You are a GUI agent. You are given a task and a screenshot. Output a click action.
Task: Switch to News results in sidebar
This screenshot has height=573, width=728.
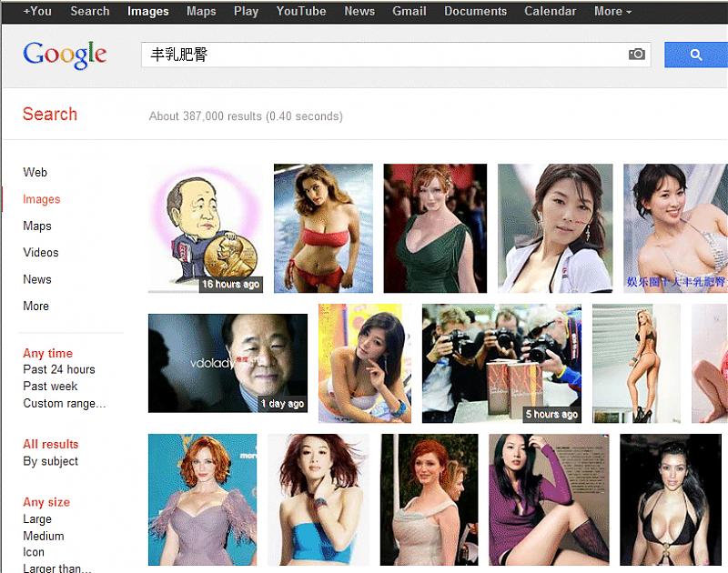pyautogui.click(x=37, y=279)
